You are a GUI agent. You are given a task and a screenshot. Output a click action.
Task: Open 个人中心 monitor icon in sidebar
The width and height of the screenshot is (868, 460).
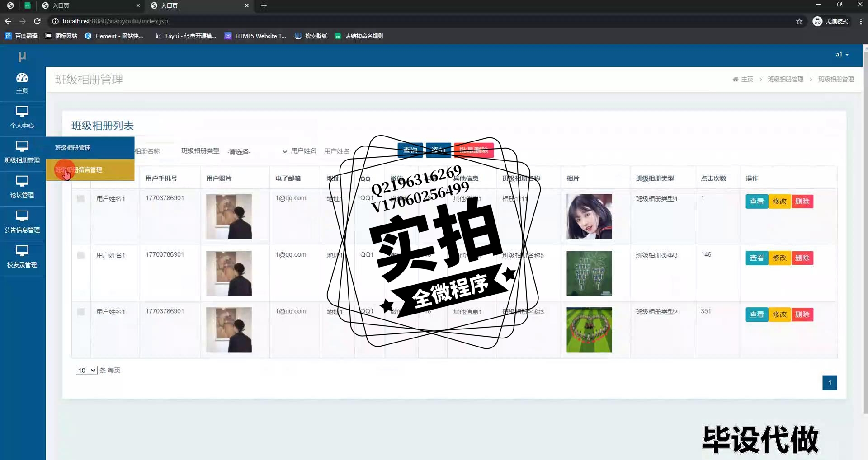22,111
